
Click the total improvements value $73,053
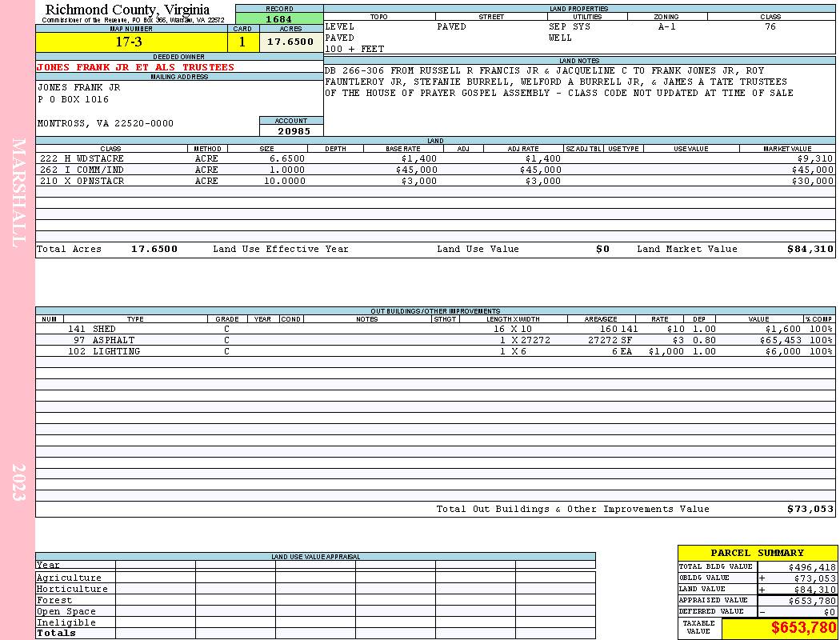pos(810,510)
